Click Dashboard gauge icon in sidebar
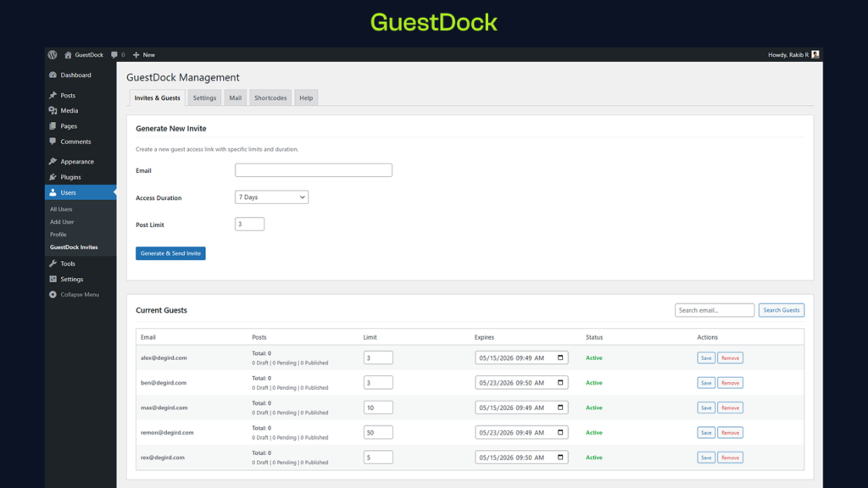This screenshot has height=488, width=868. [x=53, y=75]
